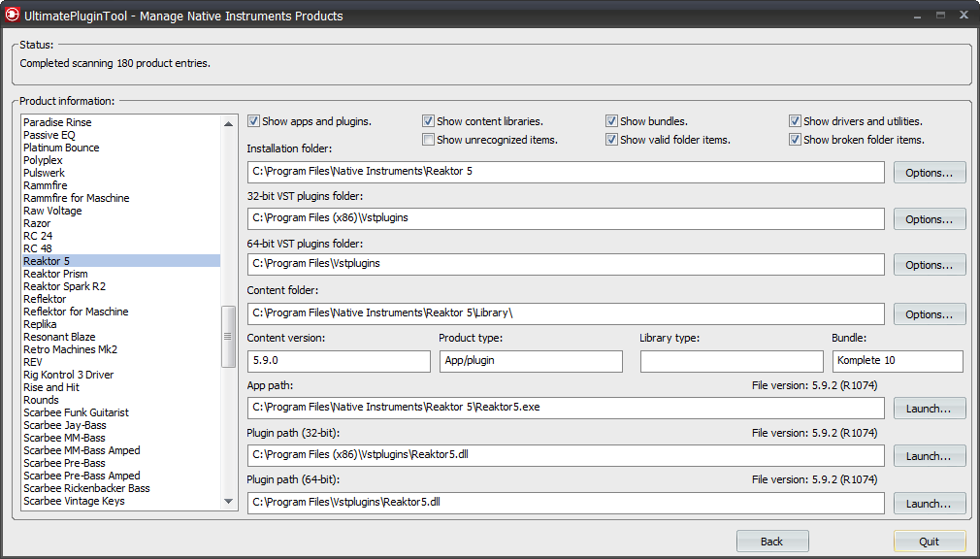
Task: Click the Installation folder path field
Action: (x=566, y=172)
